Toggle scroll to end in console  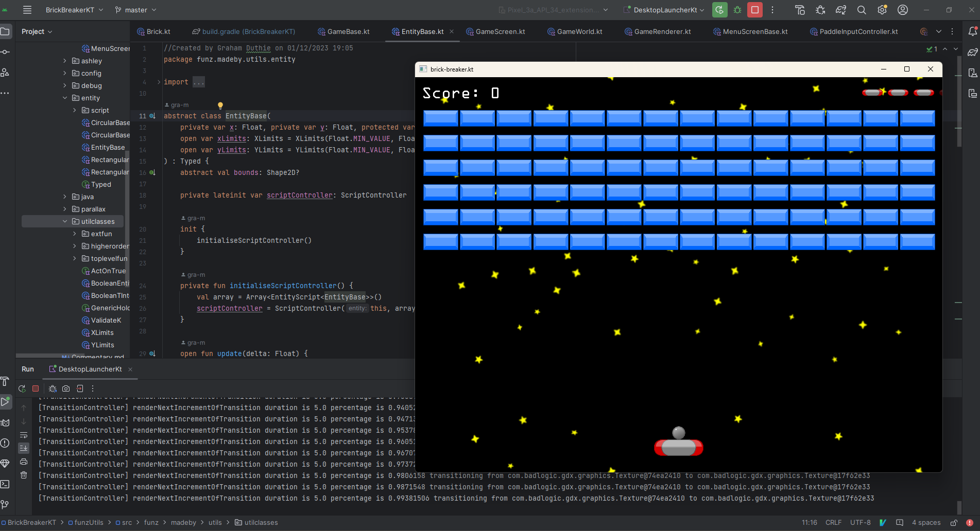pyautogui.click(x=24, y=448)
